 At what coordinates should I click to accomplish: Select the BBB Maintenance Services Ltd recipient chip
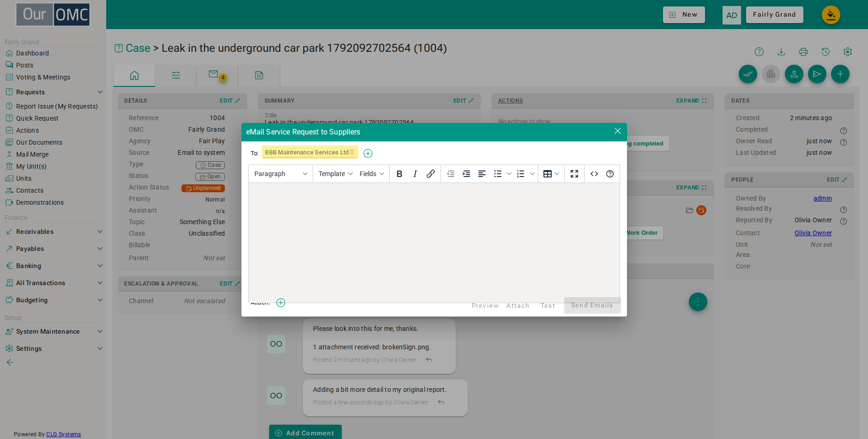point(309,152)
